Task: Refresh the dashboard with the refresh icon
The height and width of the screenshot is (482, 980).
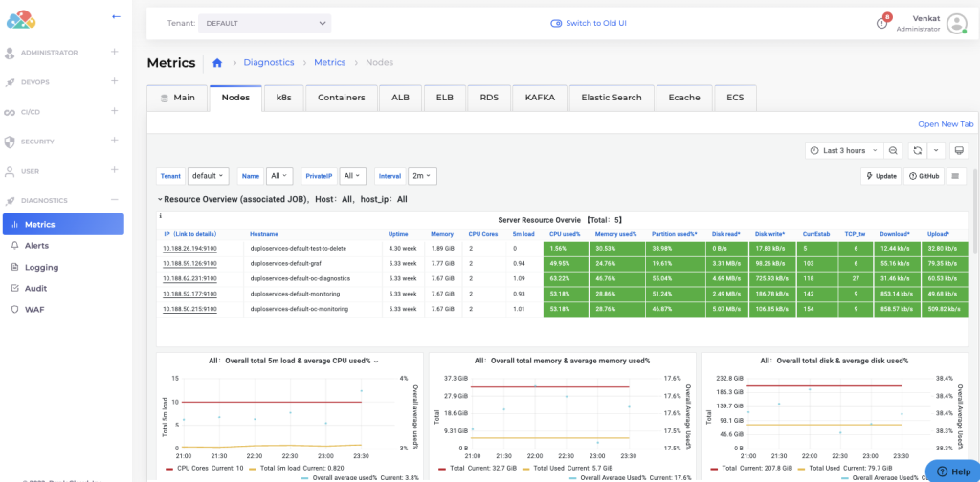Action: 918,151
